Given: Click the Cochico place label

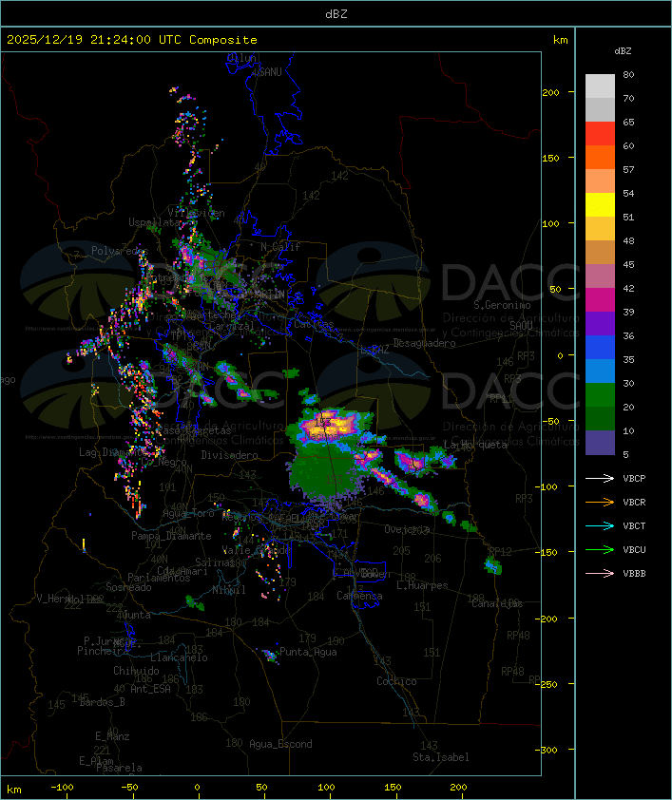Looking at the screenshot, I should (x=396, y=681).
